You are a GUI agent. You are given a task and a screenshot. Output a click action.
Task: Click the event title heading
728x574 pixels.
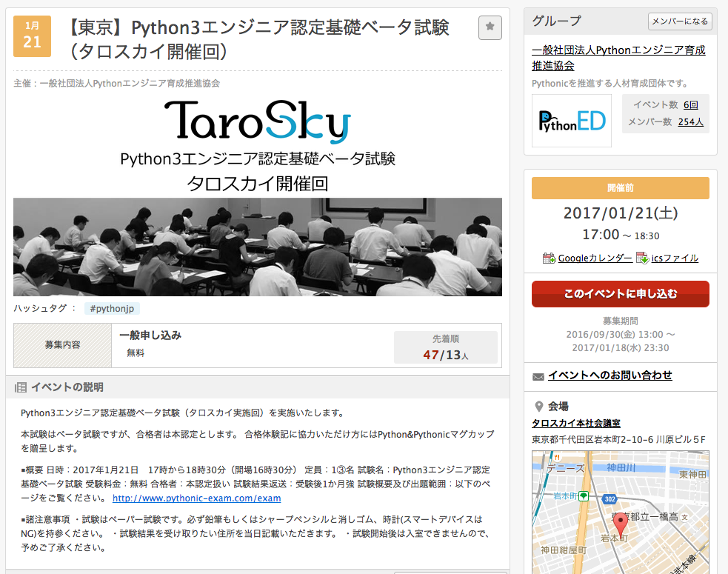click(x=258, y=39)
